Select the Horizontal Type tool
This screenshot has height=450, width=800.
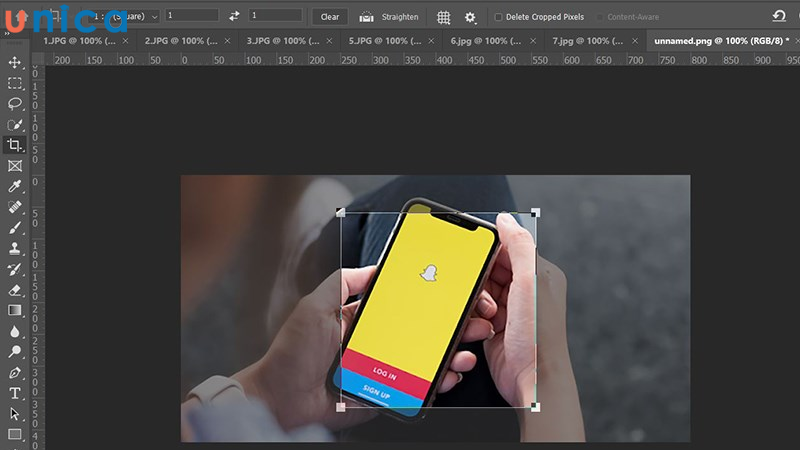tap(15, 393)
